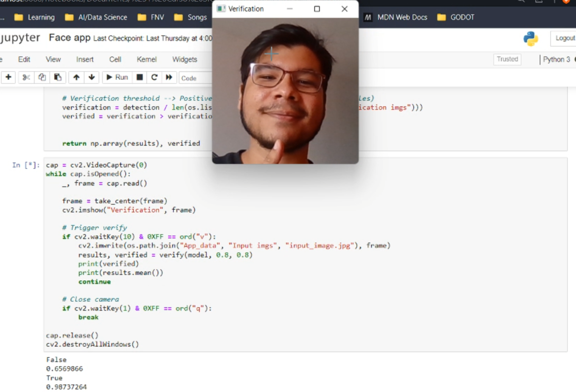Select the In [*] cell prompt
The height and width of the screenshot is (392, 576).
[x=26, y=165]
